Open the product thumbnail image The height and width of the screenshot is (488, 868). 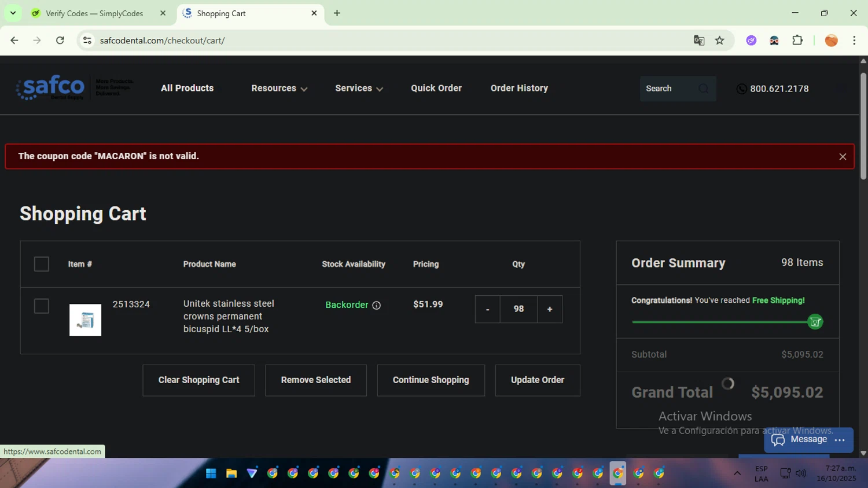[85, 320]
